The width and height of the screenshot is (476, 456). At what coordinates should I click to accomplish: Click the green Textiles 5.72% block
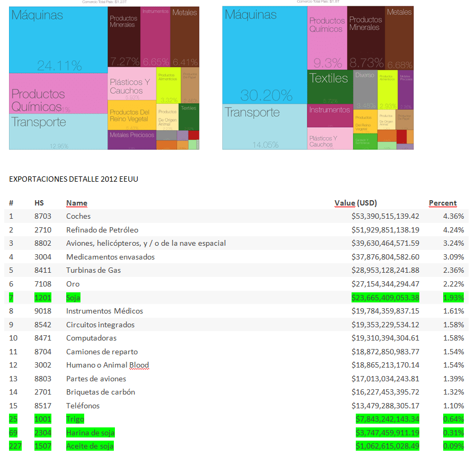pos(329,86)
